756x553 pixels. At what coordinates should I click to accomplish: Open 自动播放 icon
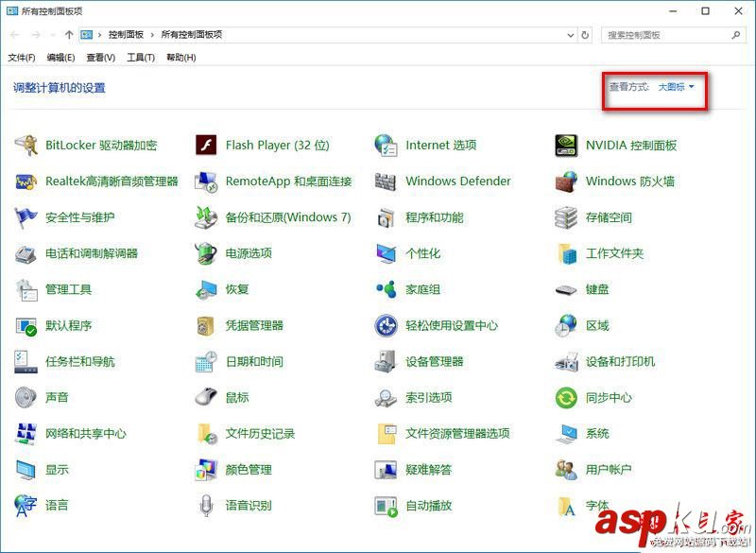click(x=387, y=506)
